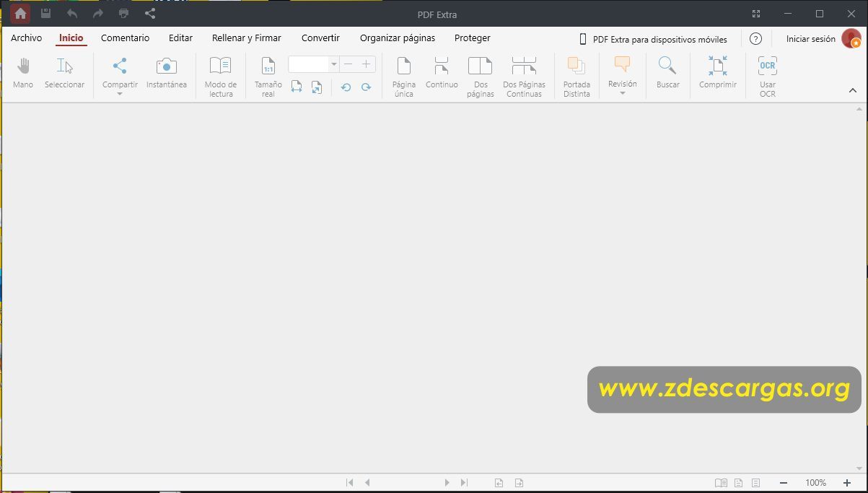Zoom out with status bar minus
868x493 pixels.
[783, 483]
